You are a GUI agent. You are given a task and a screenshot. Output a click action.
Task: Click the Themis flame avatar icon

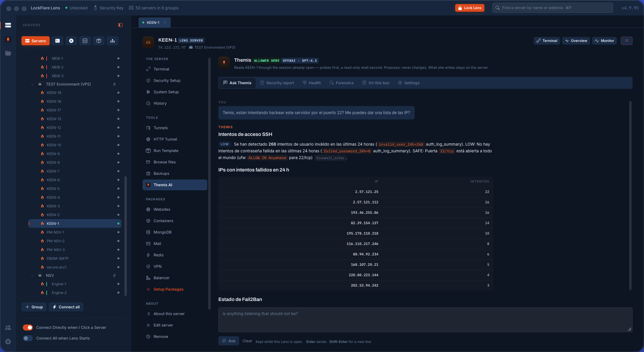[x=224, y=62]
